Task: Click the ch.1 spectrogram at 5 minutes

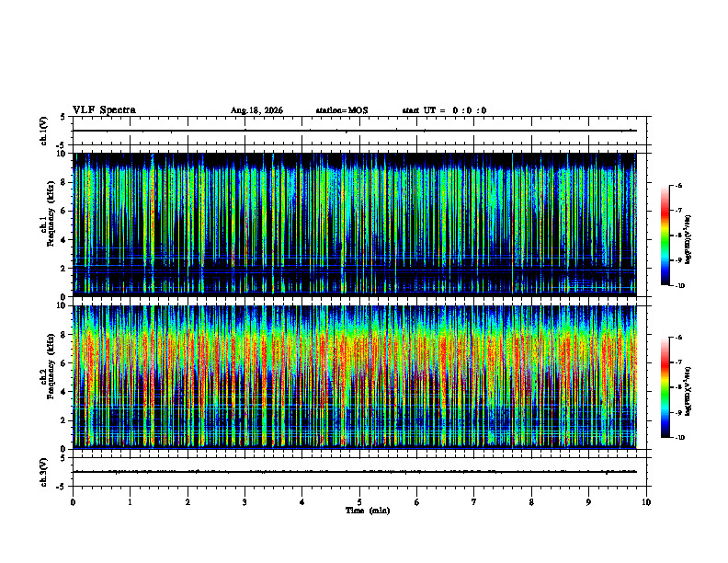Action: tap(359, 224)
